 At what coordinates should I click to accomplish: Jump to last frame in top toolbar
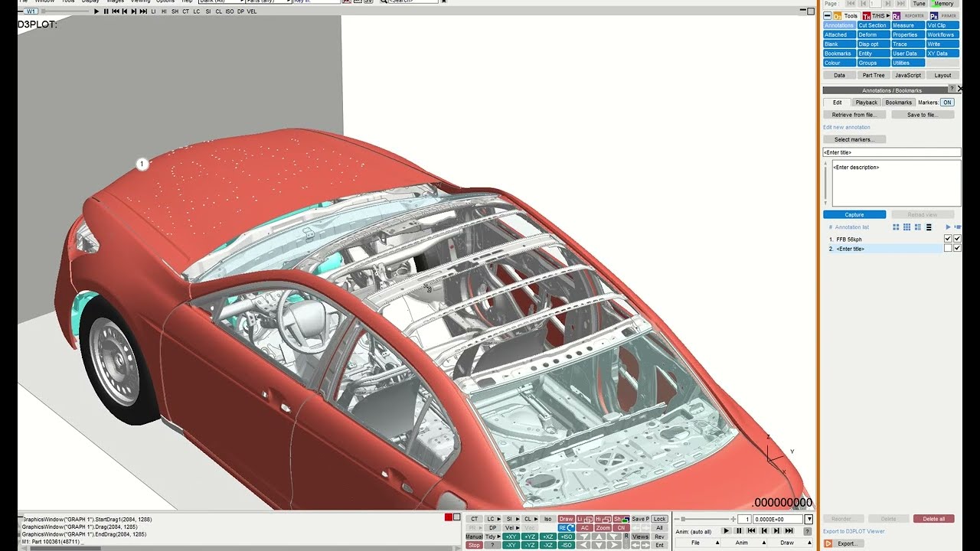tap(143, 11)
